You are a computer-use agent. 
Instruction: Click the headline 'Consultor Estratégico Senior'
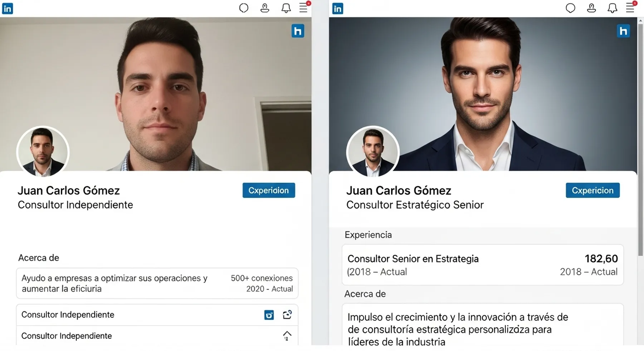click(x=415, y=205)
